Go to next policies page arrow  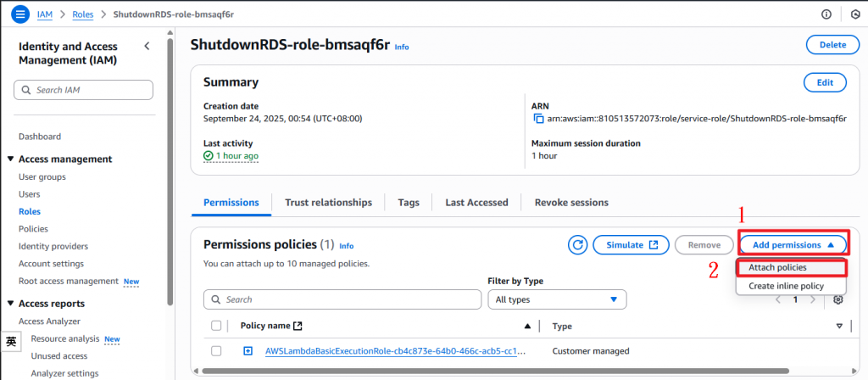tap(815, 299)
